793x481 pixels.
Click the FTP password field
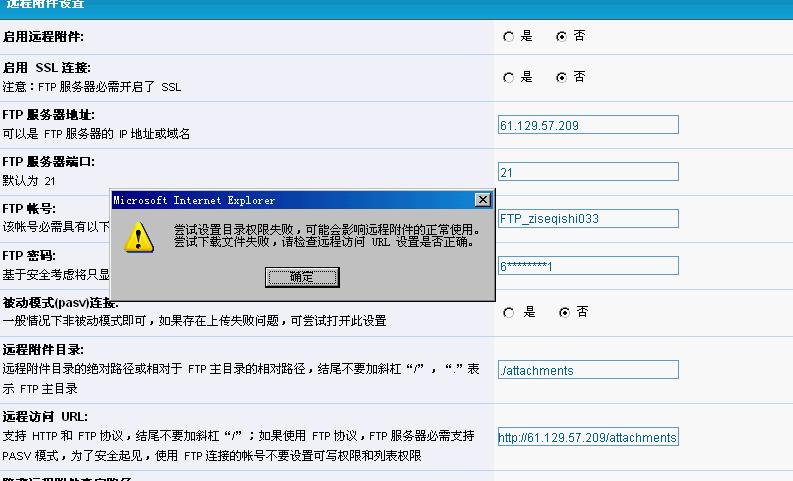tap(588, 266)
